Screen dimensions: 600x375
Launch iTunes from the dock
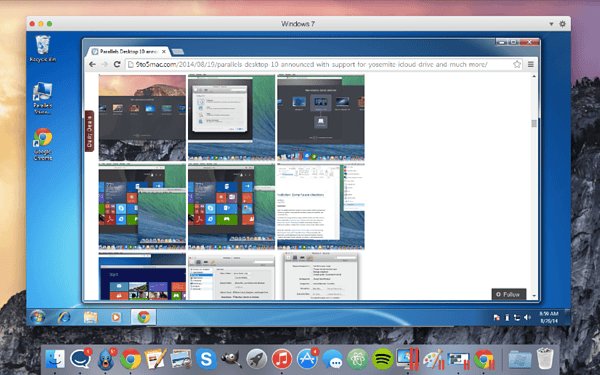282,359
